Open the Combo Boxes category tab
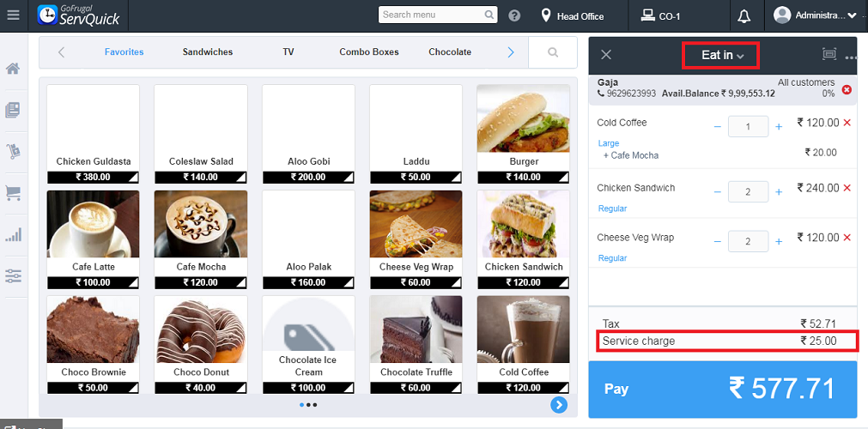 point(369,52)
